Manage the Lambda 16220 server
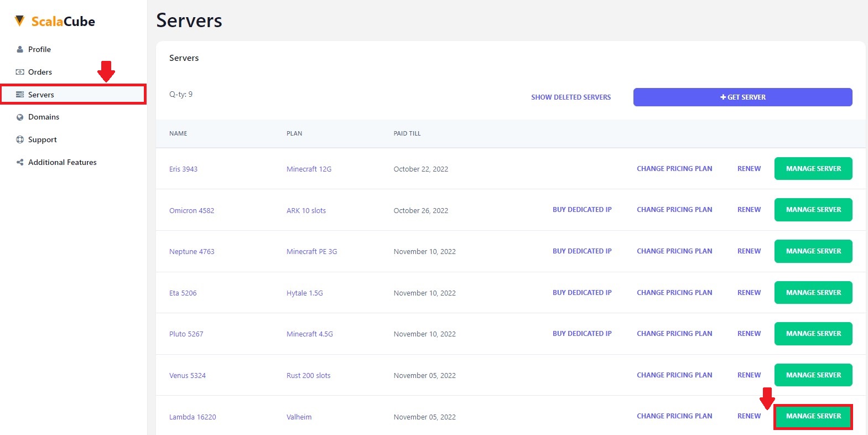868x435 pixels. [813, 416]
